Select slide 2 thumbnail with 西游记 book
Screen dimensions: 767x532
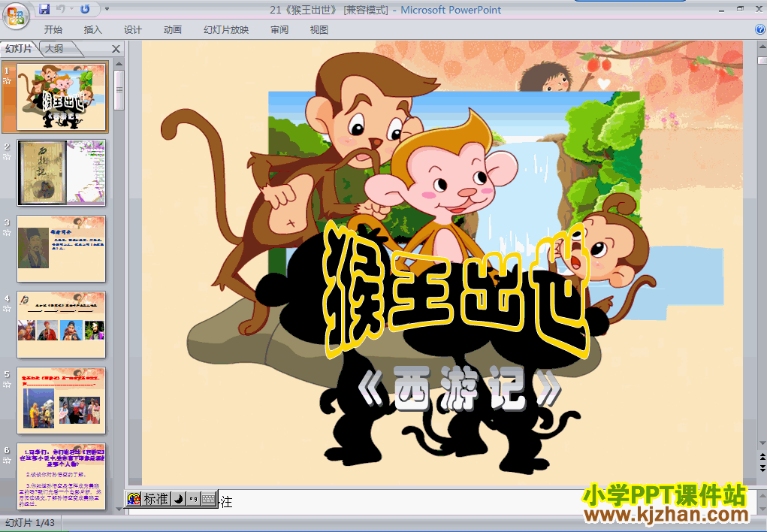point(61,172)
